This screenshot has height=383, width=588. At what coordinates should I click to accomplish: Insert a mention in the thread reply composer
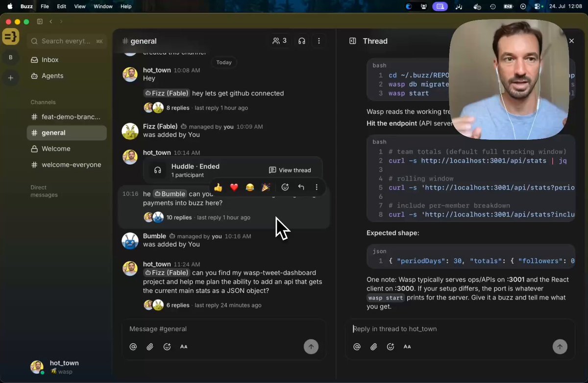point(357,347)
